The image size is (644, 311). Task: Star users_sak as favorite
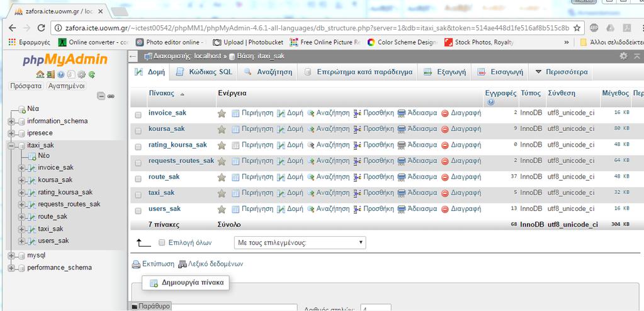[222, 210]
